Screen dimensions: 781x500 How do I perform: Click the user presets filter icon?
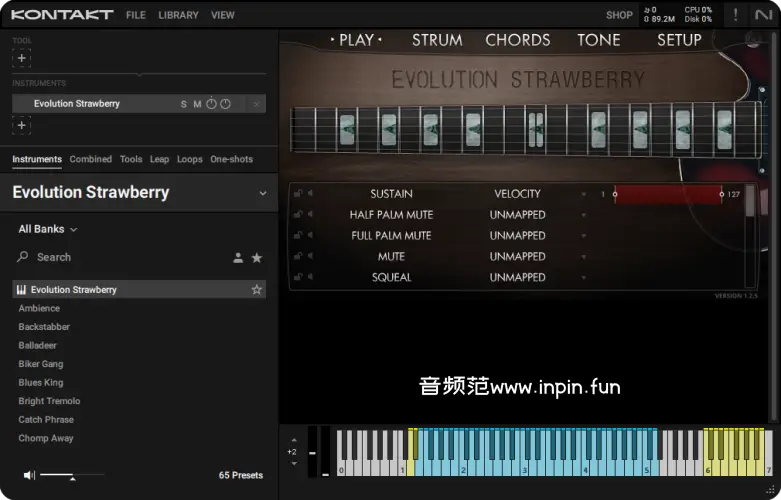point(238,258)
